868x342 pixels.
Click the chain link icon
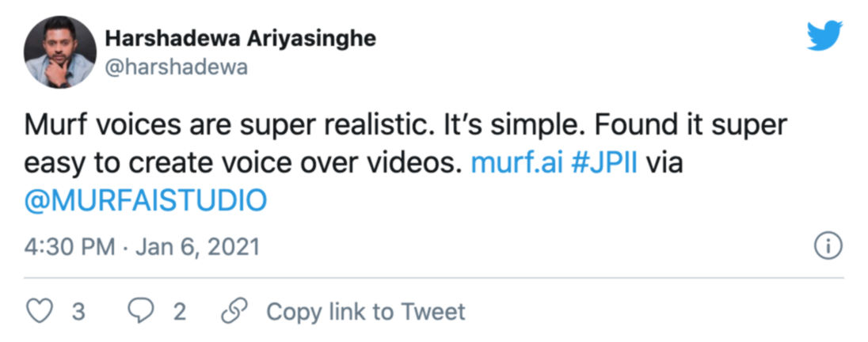(233, 311)
